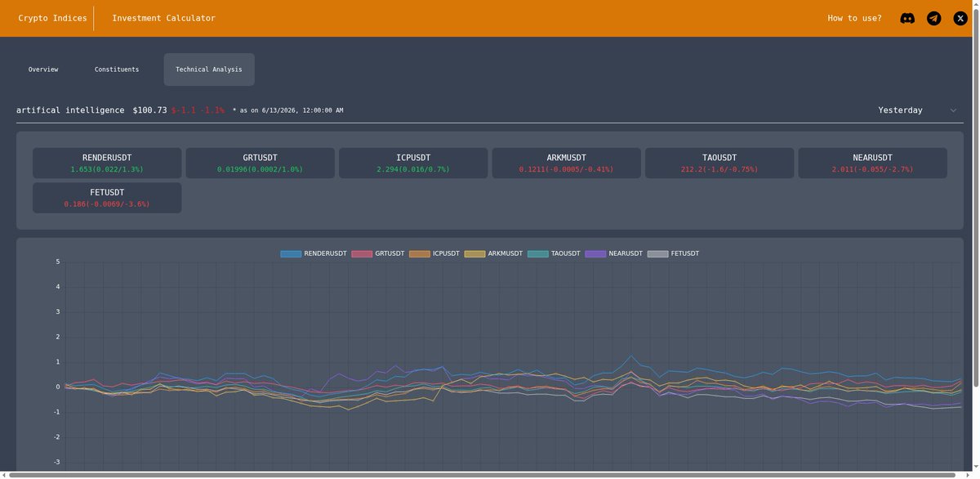Hide the ICPUSDT series via legend label
The width and height of the screenshot is (980, 479).
pos(446,254)
